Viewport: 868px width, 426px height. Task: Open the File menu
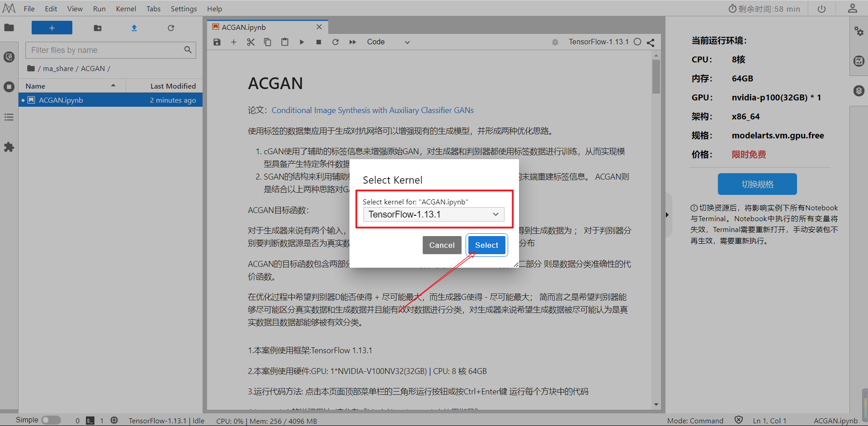coord(29,9)
